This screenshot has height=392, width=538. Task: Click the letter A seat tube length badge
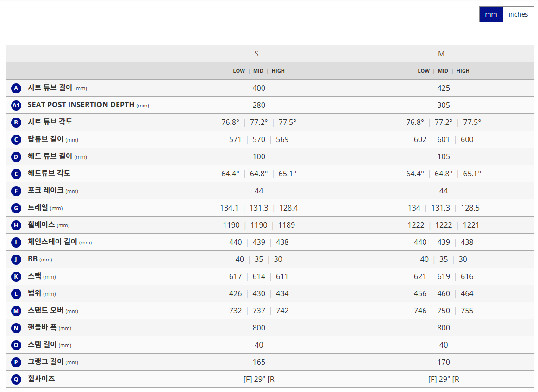pyautogui.click(x=16, y=88)
